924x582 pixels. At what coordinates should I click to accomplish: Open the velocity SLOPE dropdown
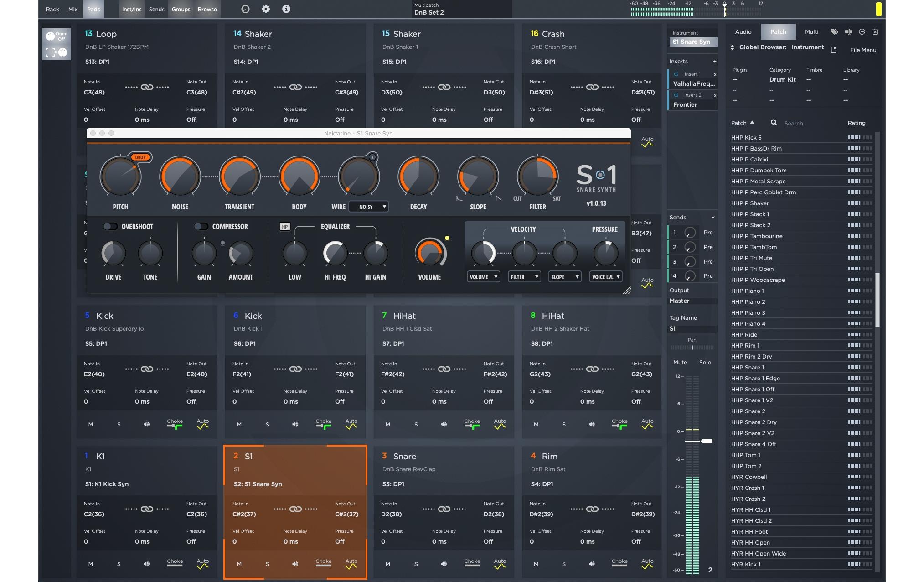565,277
